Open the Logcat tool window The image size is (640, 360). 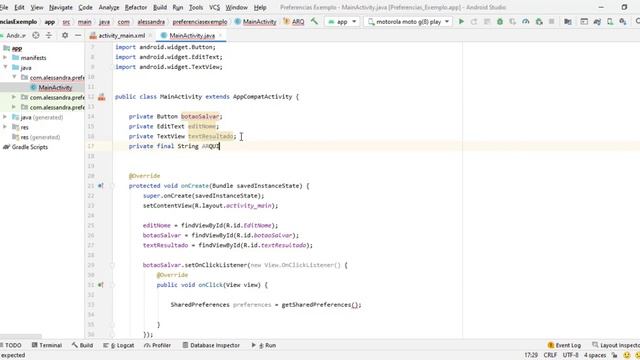[x=118, y=345]
